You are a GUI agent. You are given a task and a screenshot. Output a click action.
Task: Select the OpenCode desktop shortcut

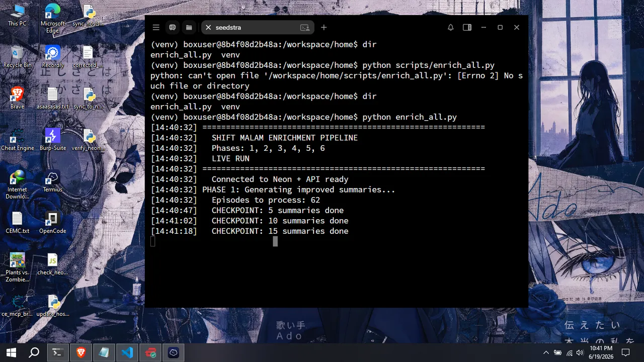point(53,223)
